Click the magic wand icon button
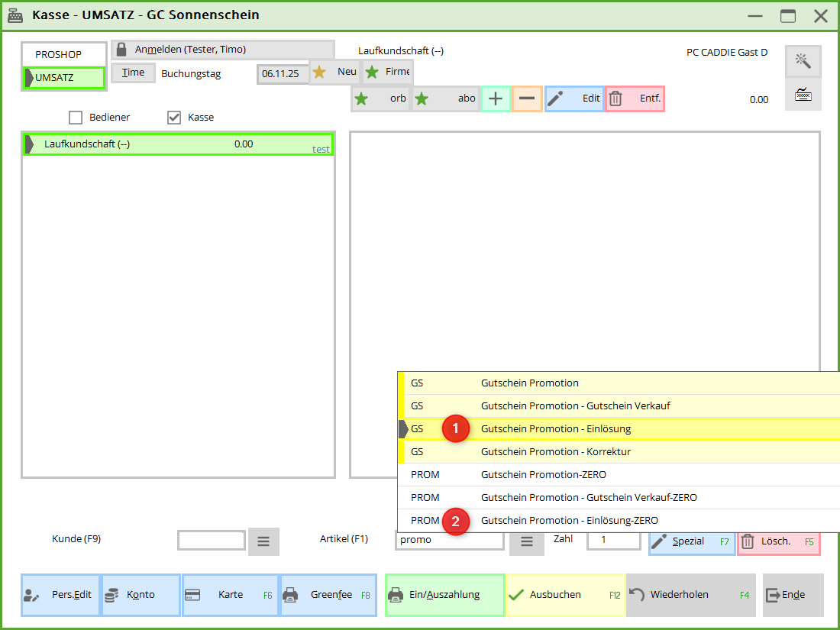 pyautogui.click(x=803, y=61)
